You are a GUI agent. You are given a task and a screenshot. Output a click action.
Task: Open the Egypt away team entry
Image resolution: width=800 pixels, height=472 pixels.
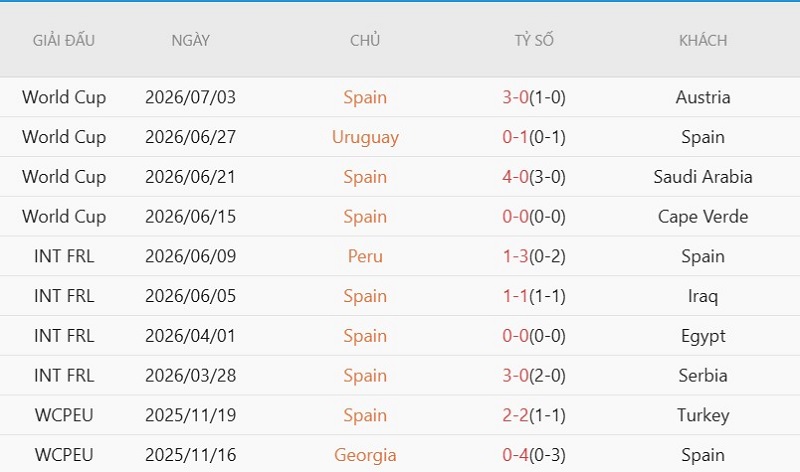click(703, 336)
